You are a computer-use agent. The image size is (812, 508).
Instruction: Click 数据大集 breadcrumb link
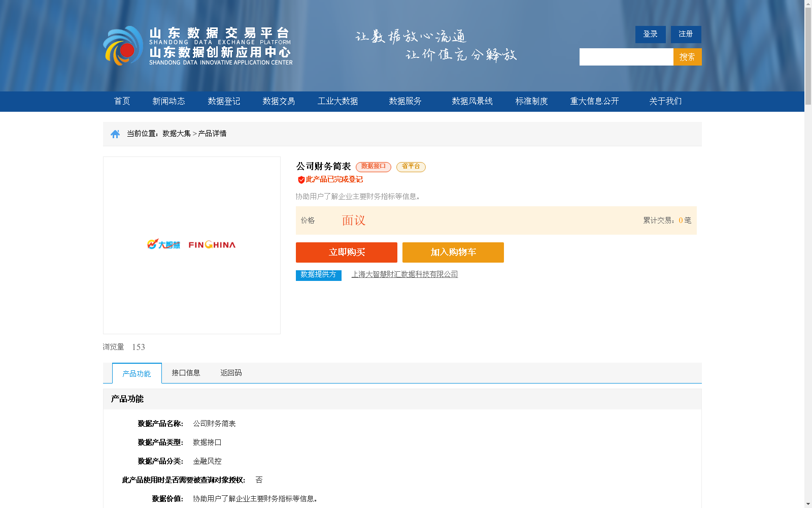point(177,134)
